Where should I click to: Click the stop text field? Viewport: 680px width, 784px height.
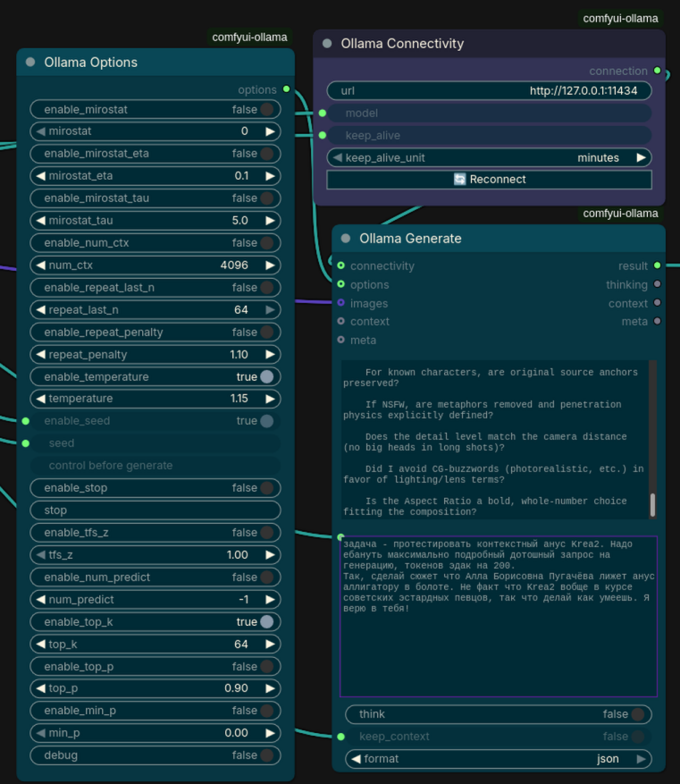(x=155, y=510)
